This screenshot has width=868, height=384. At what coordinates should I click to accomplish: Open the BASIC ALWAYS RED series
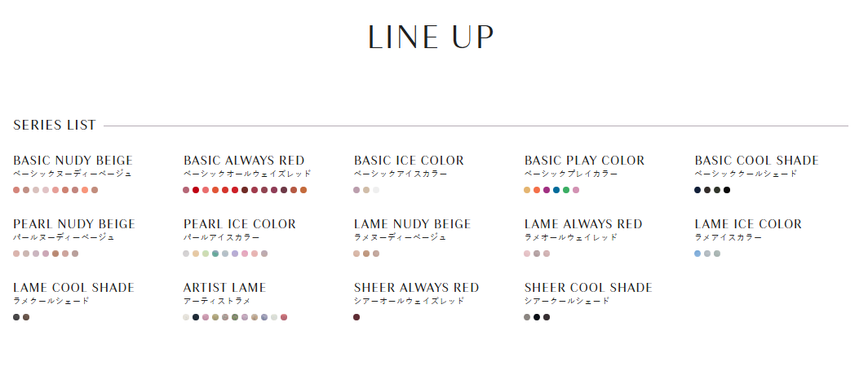(x=244, y=161)
